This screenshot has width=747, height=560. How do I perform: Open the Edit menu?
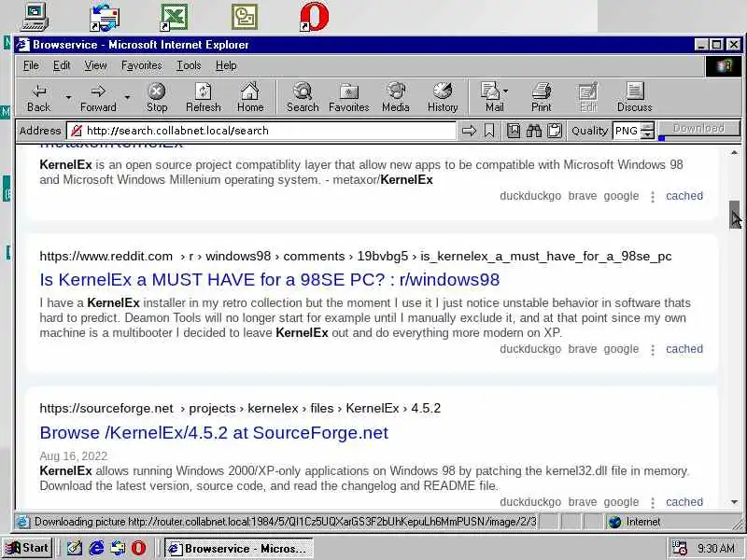[62, 65]
